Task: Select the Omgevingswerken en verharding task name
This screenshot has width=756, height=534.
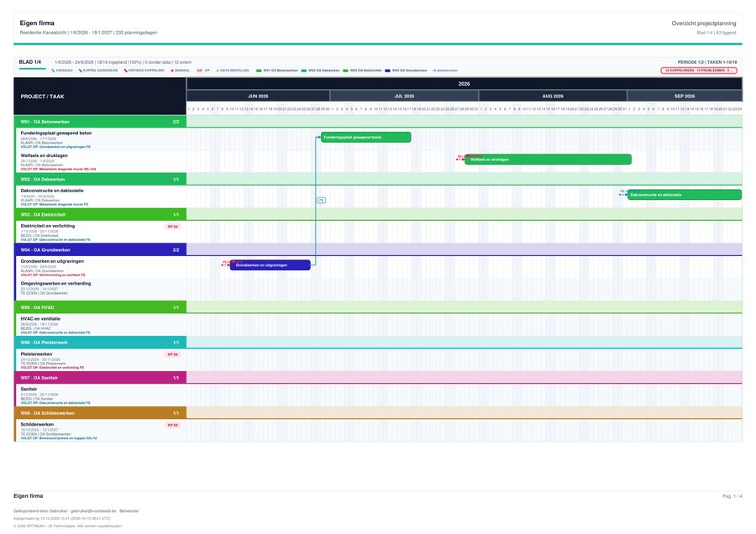Action: 55,284
